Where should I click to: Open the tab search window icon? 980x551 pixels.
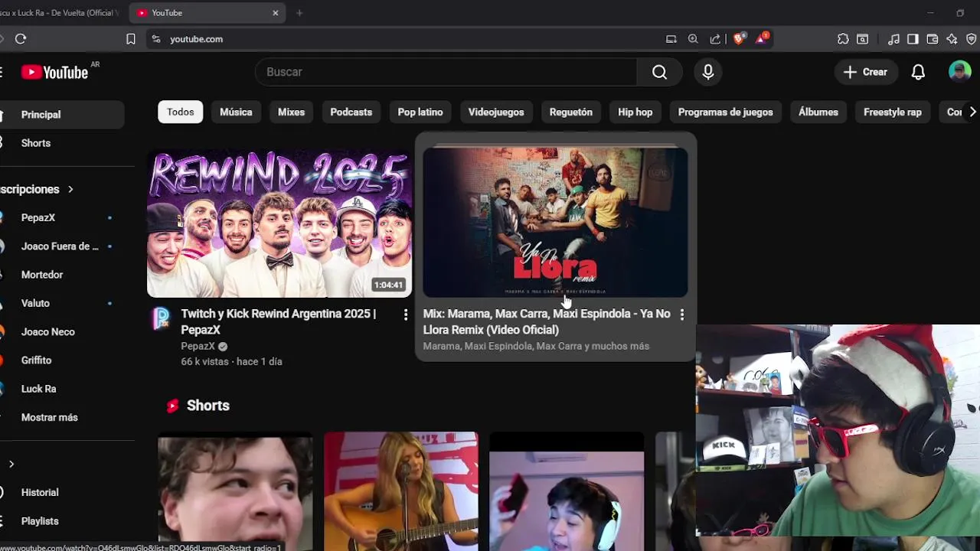tap(863, 39)
